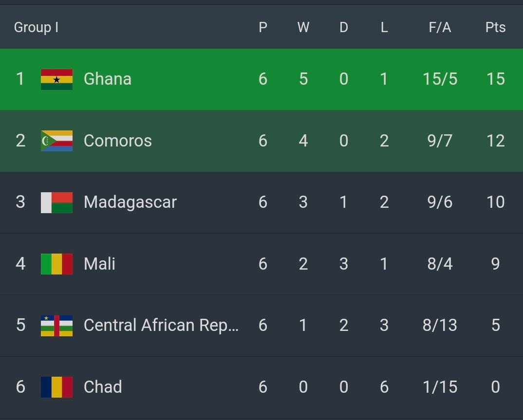This screenshot has height=420, width=523.
Task: Click the Central African Republic flag icon
Action: (x=56, y=326)
